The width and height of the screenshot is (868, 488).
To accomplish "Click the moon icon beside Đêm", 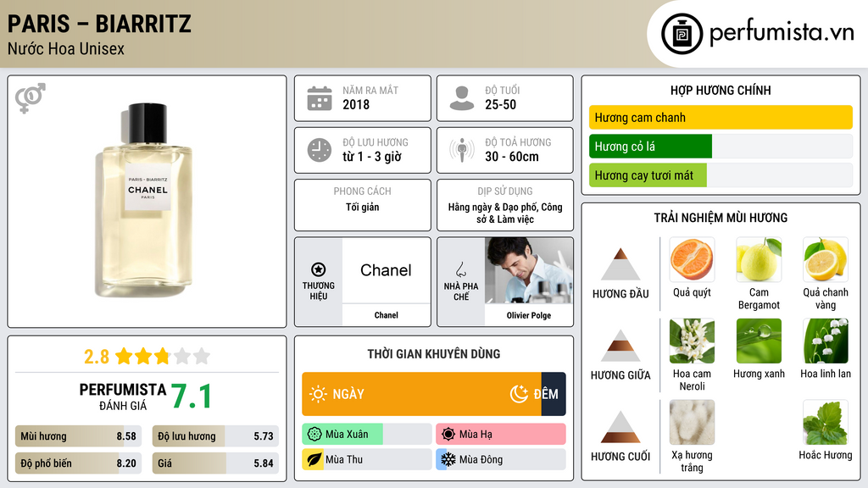I will coord(519,394).
